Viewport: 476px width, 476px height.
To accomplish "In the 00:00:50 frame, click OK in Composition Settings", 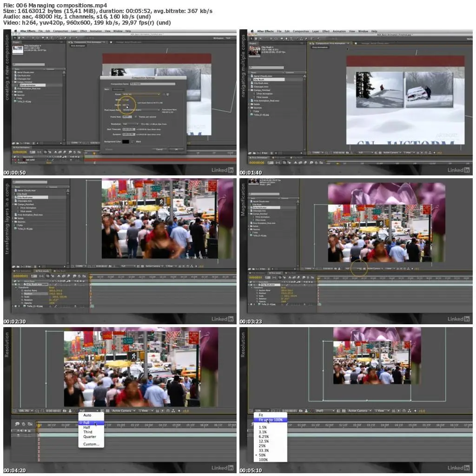I will [x=176, y=149].
